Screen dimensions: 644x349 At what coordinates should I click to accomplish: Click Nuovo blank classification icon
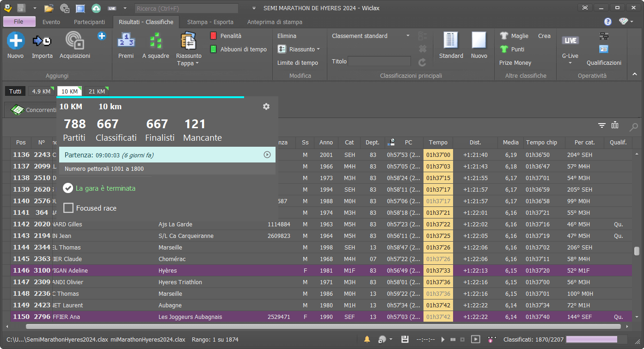(x=479, y=40)
